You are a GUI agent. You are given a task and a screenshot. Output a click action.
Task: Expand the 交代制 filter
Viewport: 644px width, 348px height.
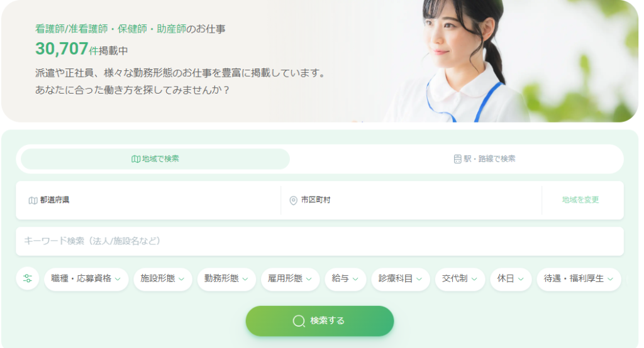pos(460,279)
